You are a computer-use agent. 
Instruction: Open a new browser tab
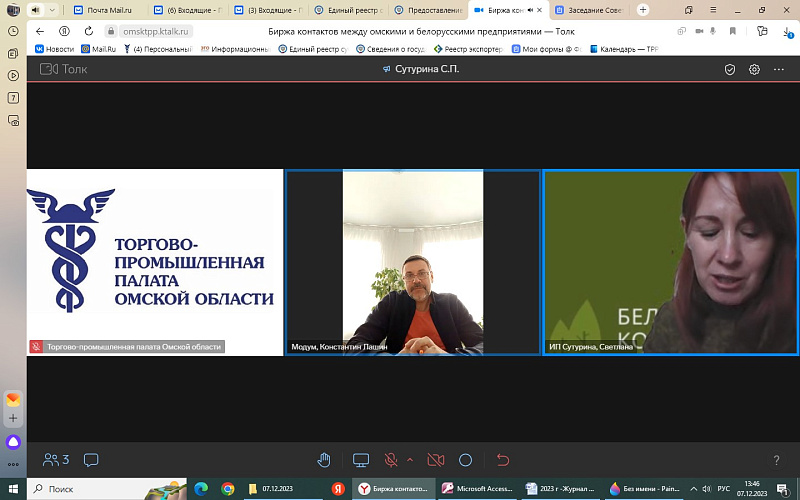(643, 10)
